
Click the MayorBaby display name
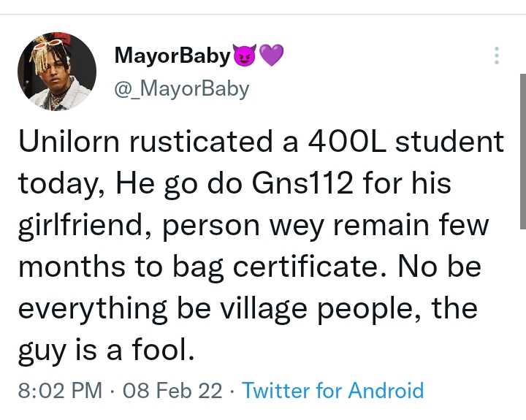[x=172, y=56]
